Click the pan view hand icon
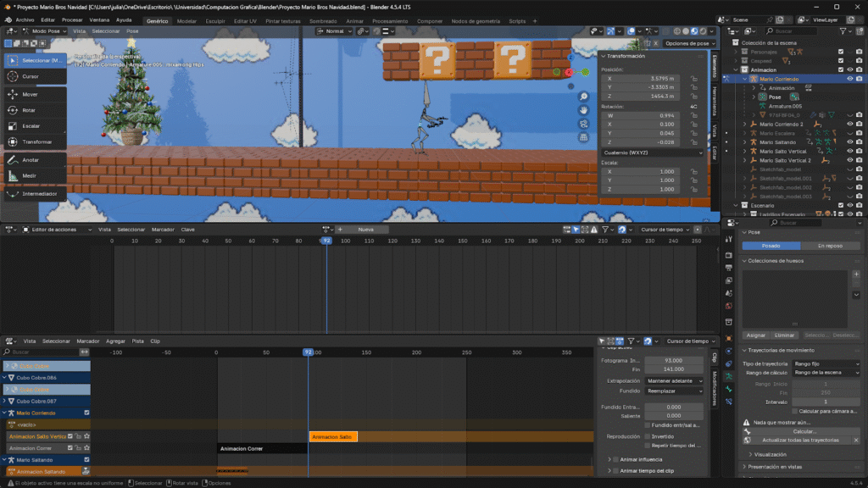 (584, 110)
